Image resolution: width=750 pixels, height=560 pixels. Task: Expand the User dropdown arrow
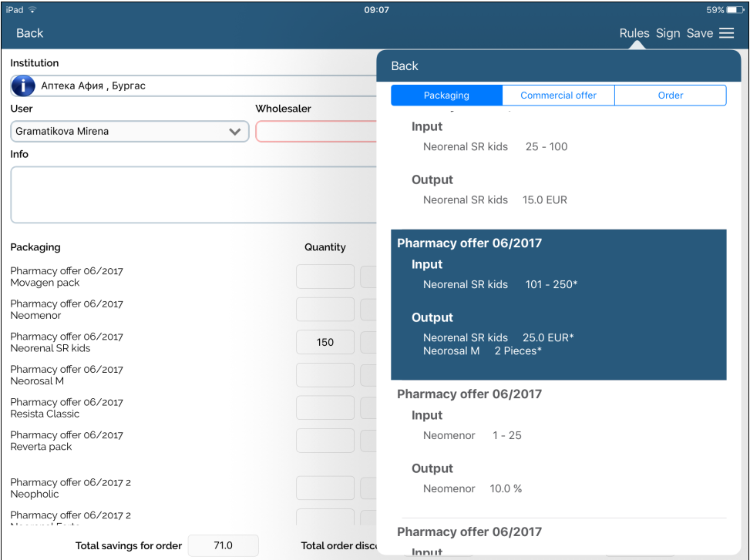click(235, 132)
